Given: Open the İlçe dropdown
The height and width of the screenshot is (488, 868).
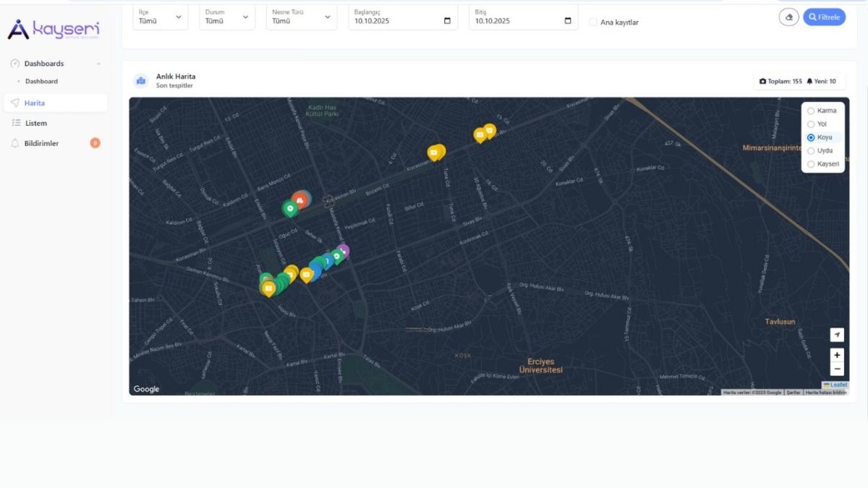Looking at the screenshot, I should click(160, 17).
